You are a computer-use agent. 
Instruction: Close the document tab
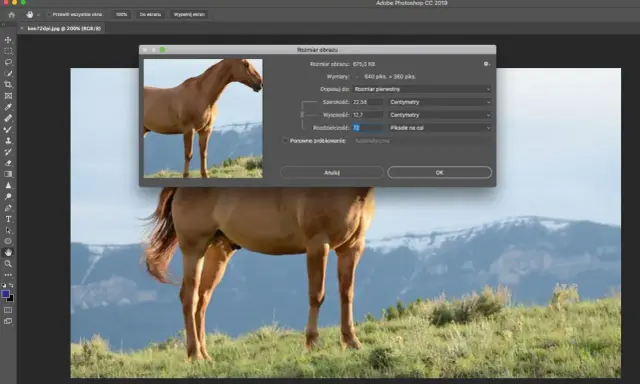(x=22, y=28)
